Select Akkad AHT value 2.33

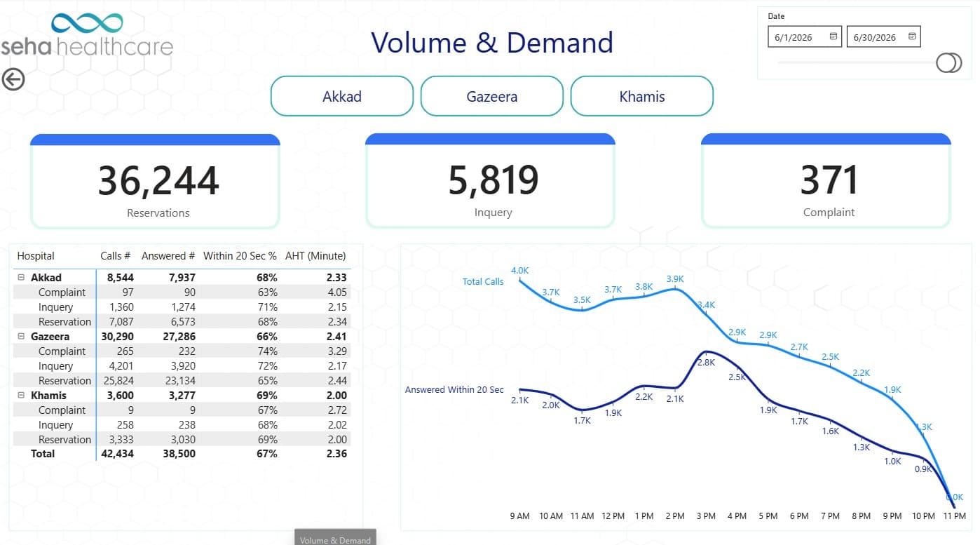[336, 278]
